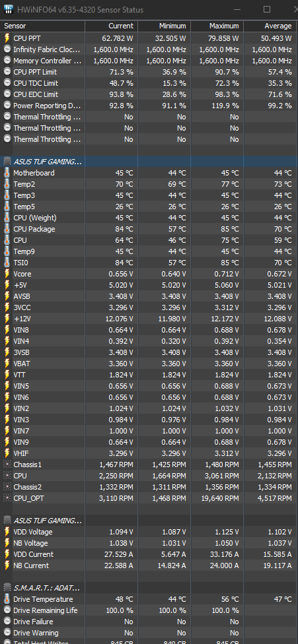Click the icon beside Drive Failure
298x644 pixels.
(7, 622)
